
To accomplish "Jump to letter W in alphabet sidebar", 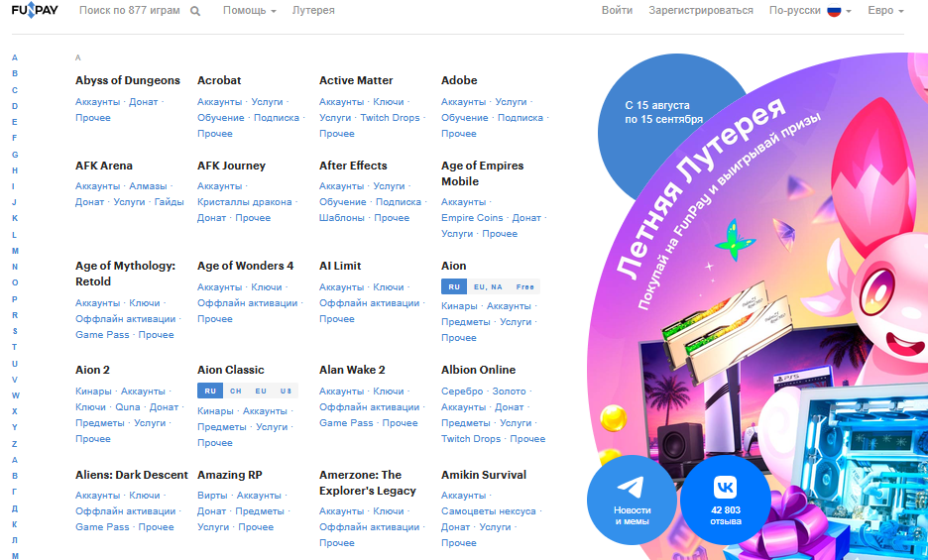I will [x=16, y=395].
